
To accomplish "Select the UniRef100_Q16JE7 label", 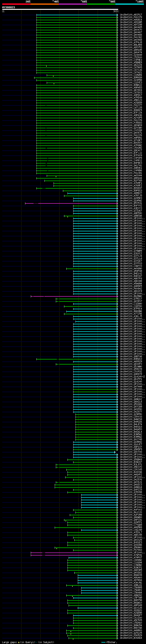I will point(131,444).
